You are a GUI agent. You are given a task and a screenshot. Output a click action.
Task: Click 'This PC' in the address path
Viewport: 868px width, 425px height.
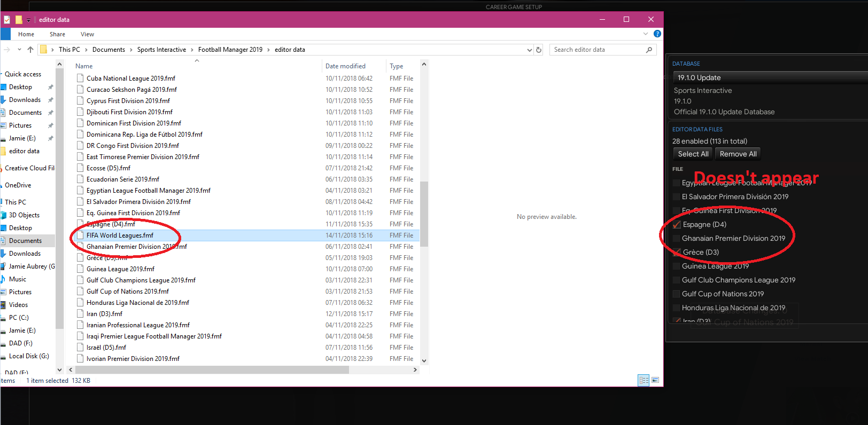pyautogui.click(x=69, y=50)
